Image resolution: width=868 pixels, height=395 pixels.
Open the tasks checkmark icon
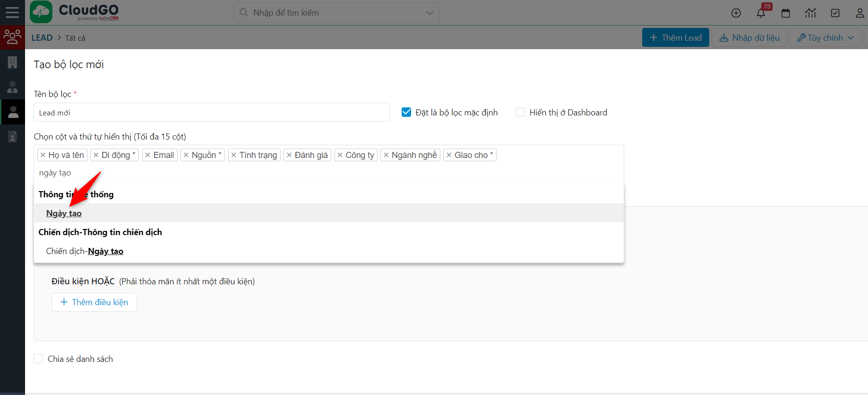click(x=835, y=13)
